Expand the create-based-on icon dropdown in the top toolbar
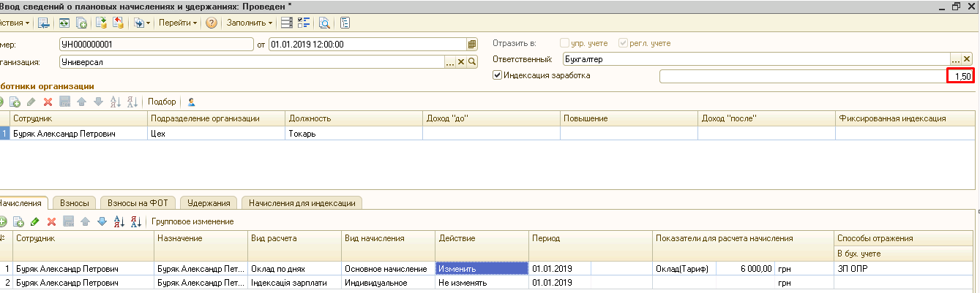 pyautogui.click(x=142, y=23)
